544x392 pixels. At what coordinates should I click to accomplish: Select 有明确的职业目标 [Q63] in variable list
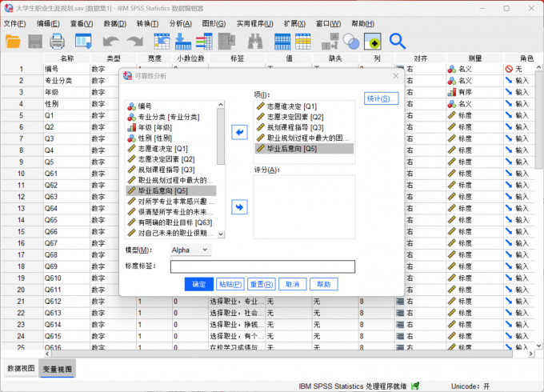171,222
